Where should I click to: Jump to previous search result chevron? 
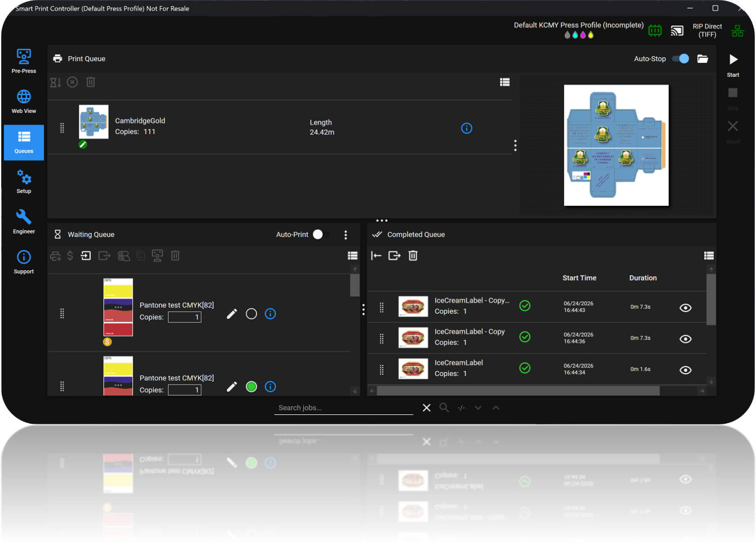(x=496, y=408)
